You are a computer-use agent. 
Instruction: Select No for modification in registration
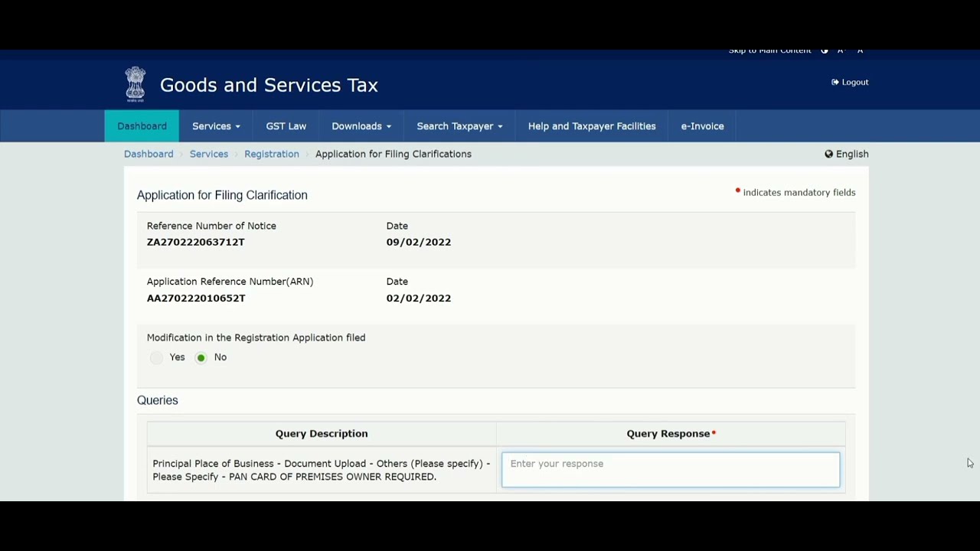pos(201,357)
